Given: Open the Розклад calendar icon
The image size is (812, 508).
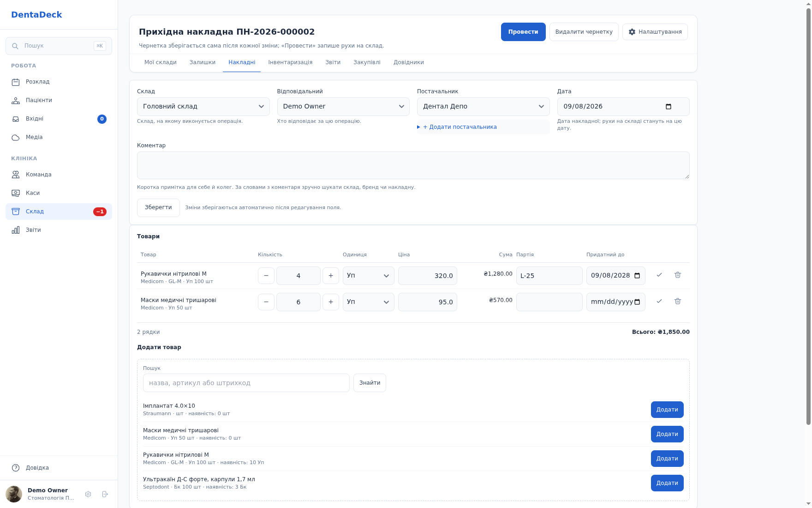Looking at the screenshot, I should pos(16,82).
